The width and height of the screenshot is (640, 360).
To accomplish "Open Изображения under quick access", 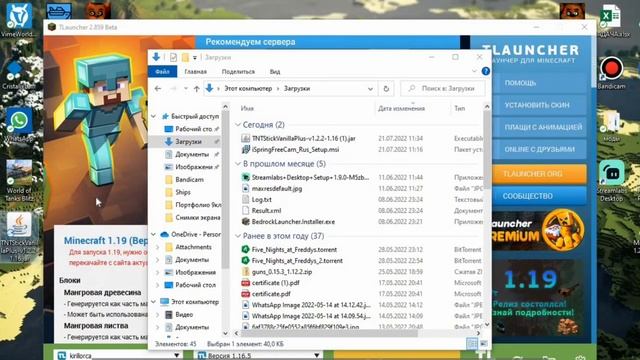I will (194, 167).
